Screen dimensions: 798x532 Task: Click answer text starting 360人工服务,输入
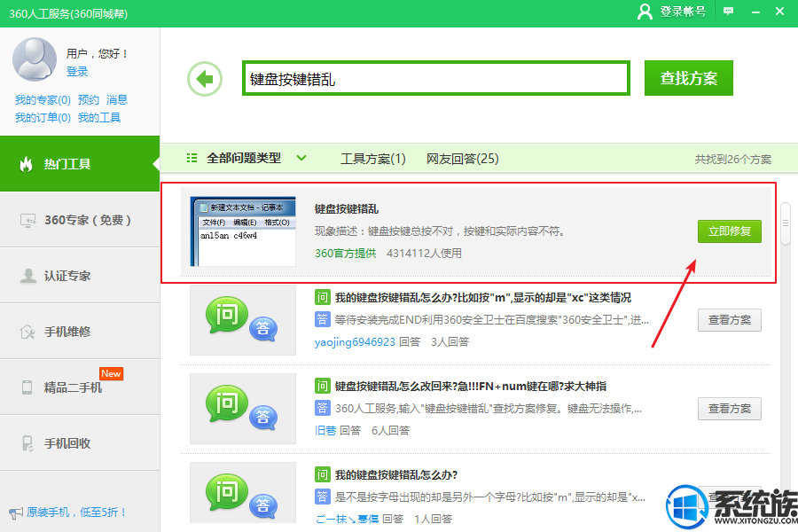coord(489,408)
